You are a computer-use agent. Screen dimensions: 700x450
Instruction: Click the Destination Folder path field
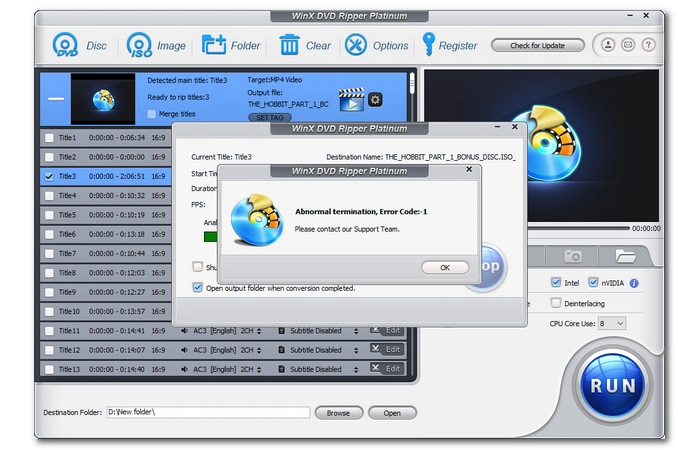208,412
